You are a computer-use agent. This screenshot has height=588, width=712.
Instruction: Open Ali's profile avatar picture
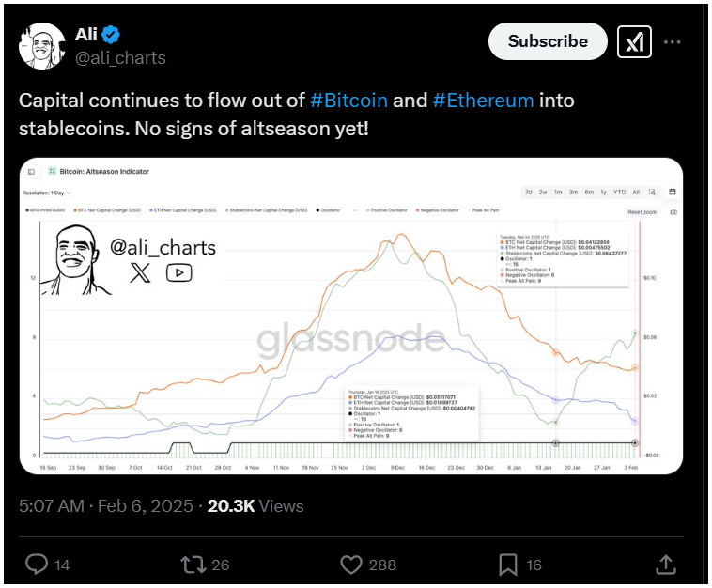(41, 46)
